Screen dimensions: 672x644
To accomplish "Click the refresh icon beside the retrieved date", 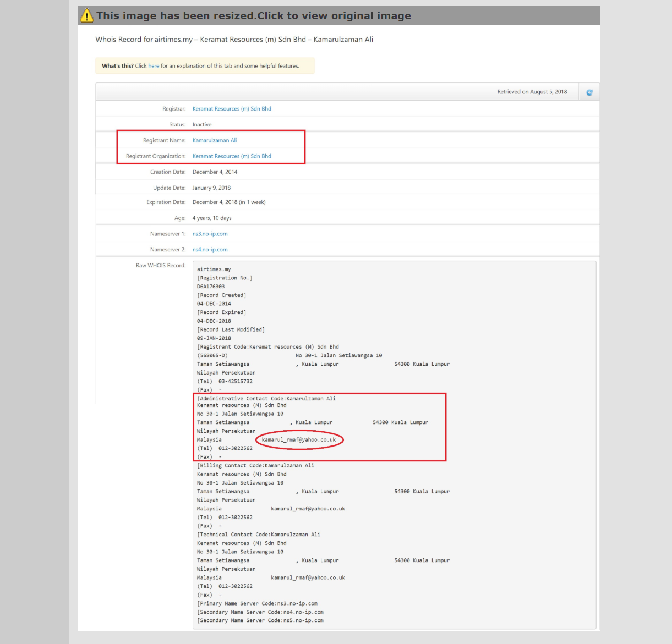I will click(589, 92).
